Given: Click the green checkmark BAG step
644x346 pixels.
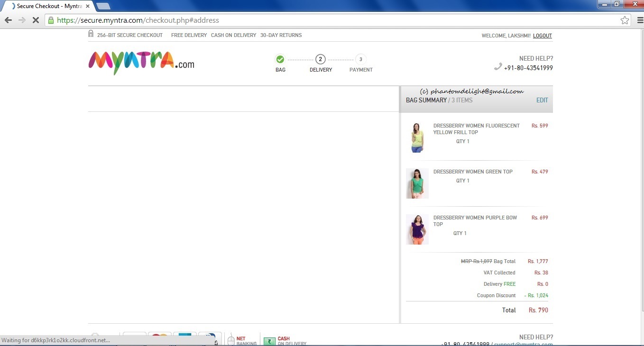Looking at the screenshot, I should [x=280, y=59].
